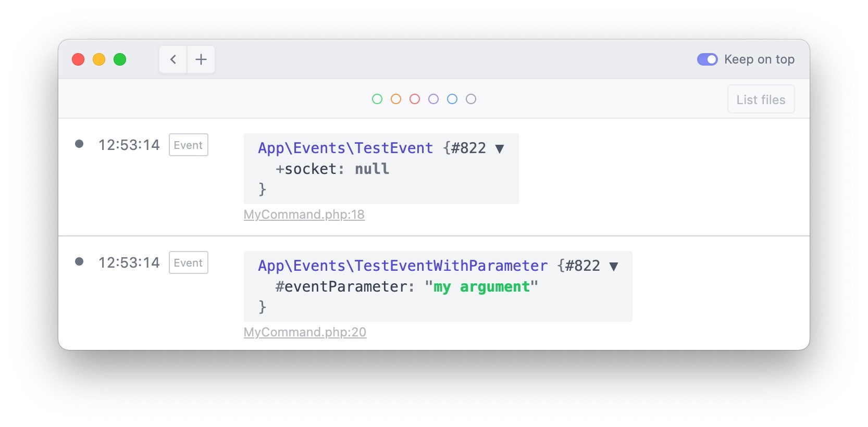
Task: Click the gray dot on the TestEvent row
Action: click(79, 144)
